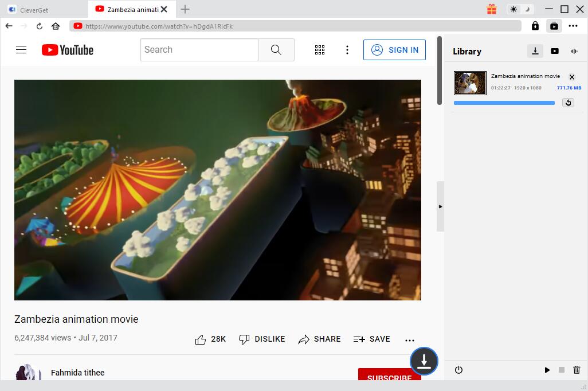588x391 pixels.
Task: Click the padlock icon in the address bar
Action: tap(535, 26)
